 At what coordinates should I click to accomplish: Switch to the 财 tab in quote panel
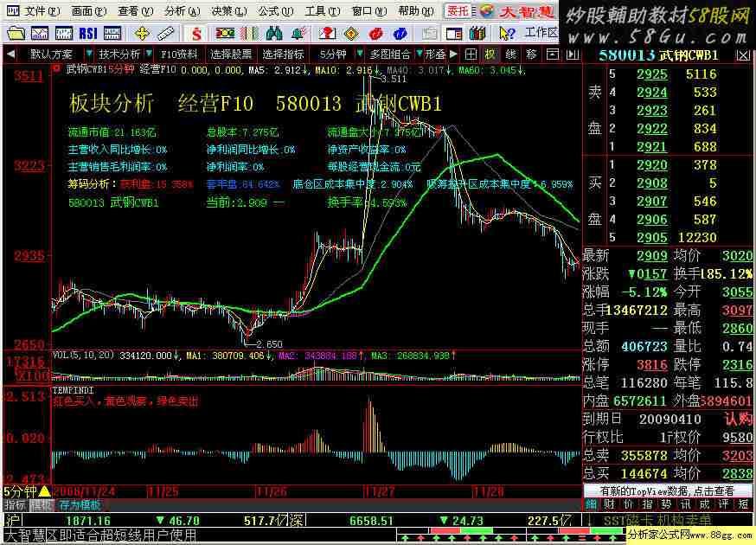610,504
